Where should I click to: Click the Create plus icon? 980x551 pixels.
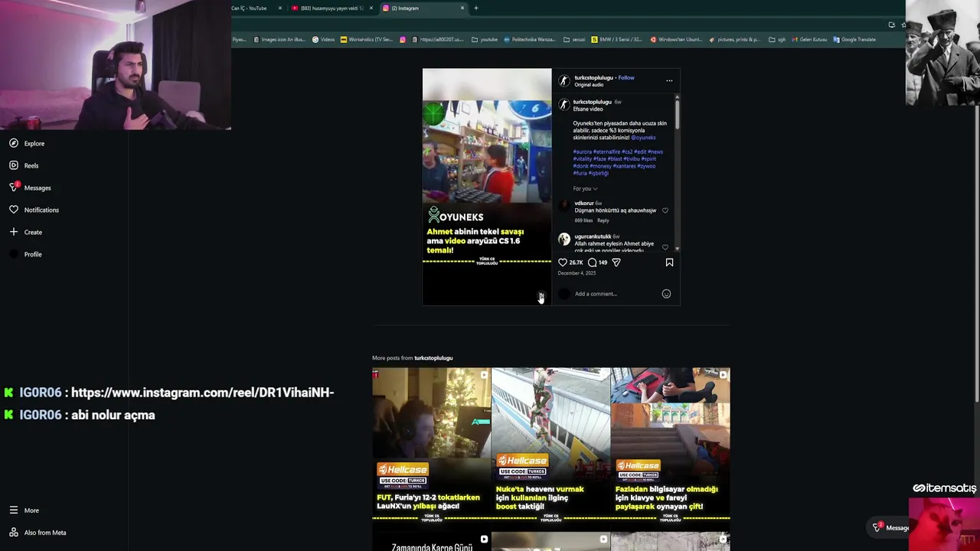pos(14,232)
